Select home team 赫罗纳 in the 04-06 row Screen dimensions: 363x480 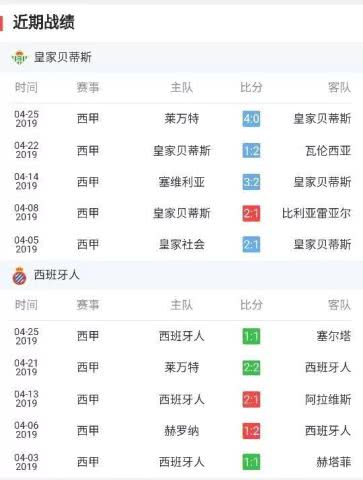(x=182, y=431)
